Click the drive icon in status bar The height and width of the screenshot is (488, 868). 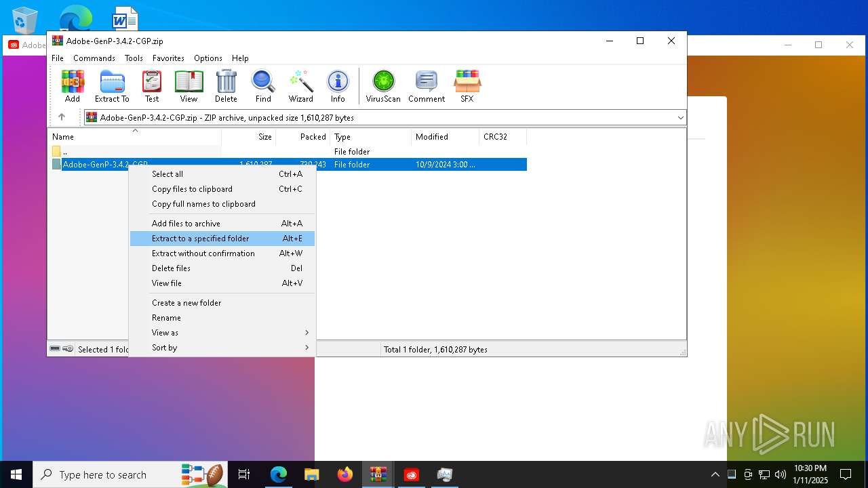(55, 349)
